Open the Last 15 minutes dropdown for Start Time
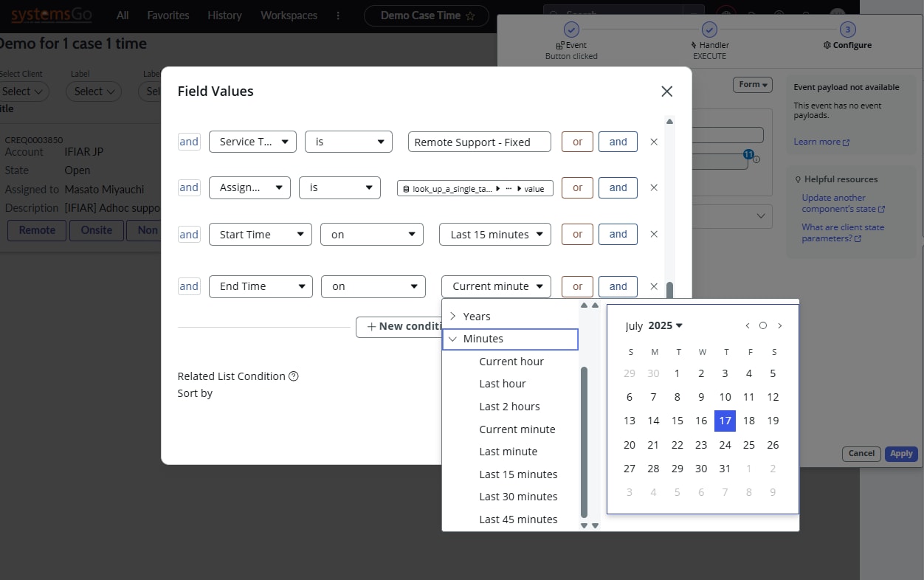This screenshot has height=580, width=924. click(x=494, y=234)
